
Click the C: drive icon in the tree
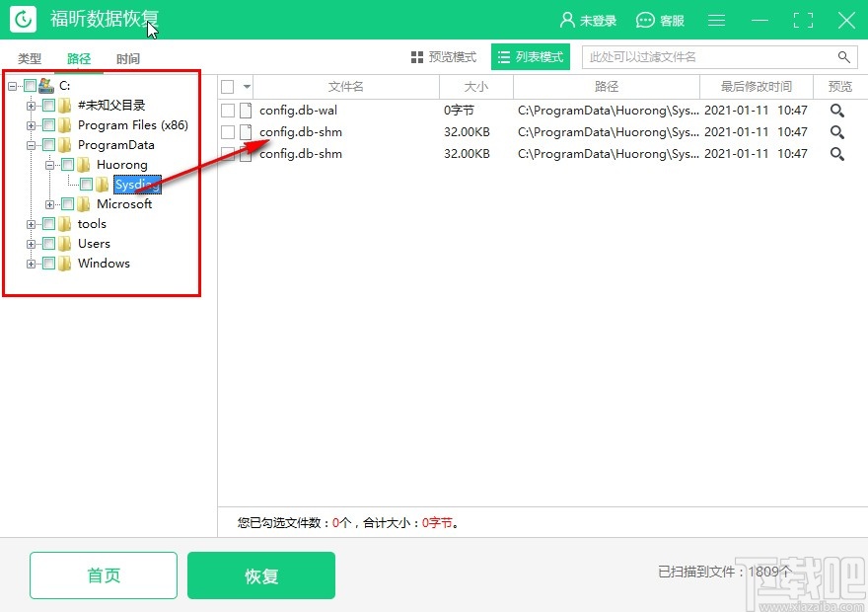point(46,86)
